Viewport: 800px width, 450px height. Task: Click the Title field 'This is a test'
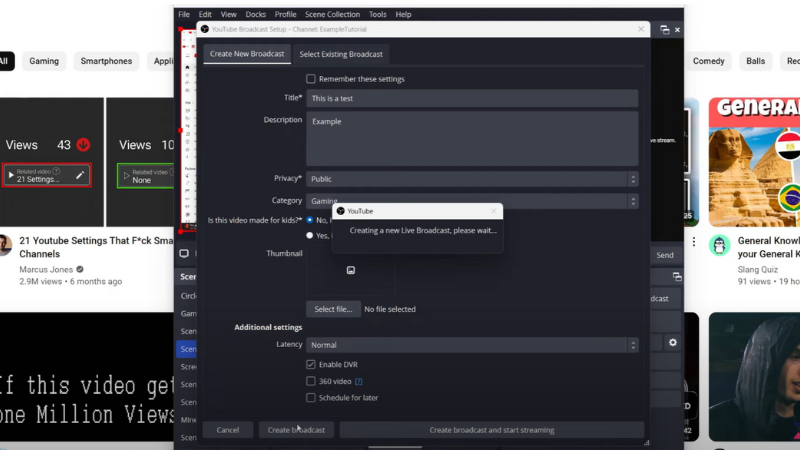coord(472,98)
